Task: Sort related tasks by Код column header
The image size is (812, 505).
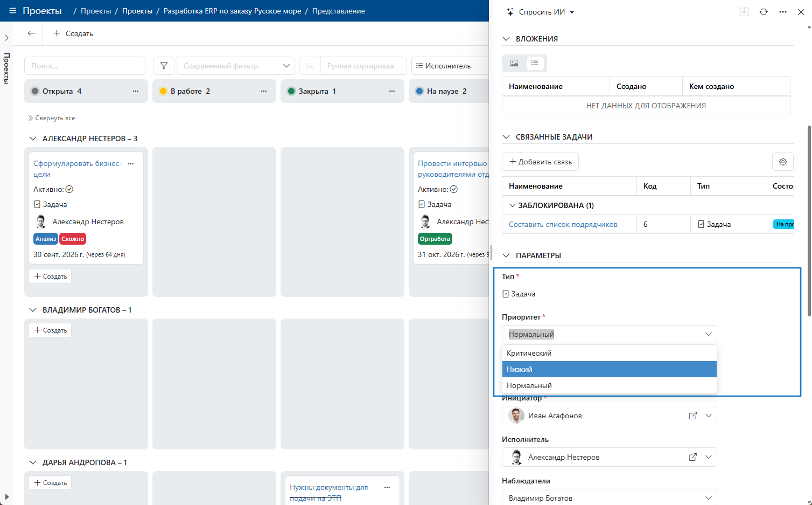Action: [663, 186]
